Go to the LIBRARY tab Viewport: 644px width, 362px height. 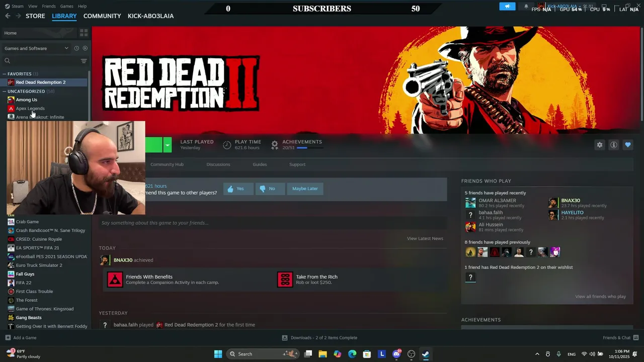point(64,16)
